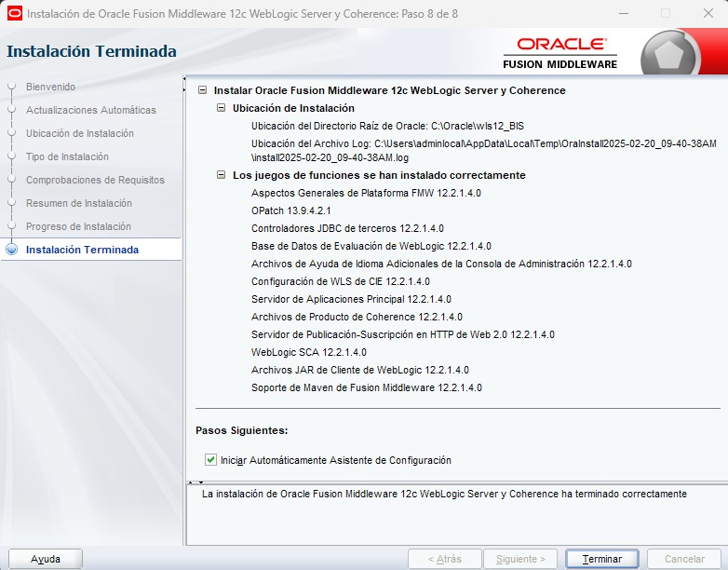This screenshot has width=728, height=570.
Task: Select Ubicación de Instalación step in sidebar
Action: [80, 133]
